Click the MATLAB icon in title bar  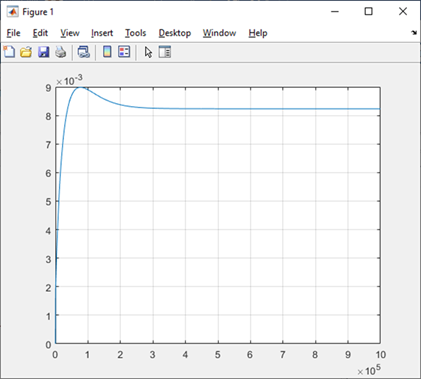pos(13,12)
